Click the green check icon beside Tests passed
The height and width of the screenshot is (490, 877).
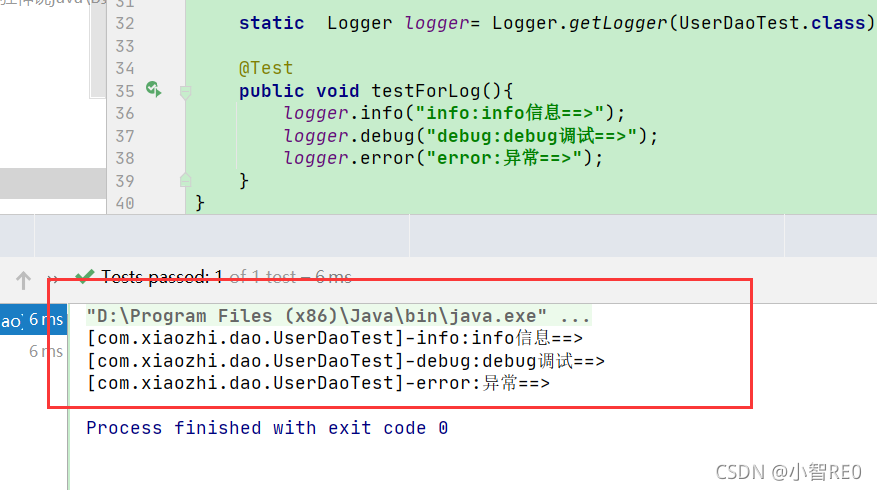(x=84, y=276)
